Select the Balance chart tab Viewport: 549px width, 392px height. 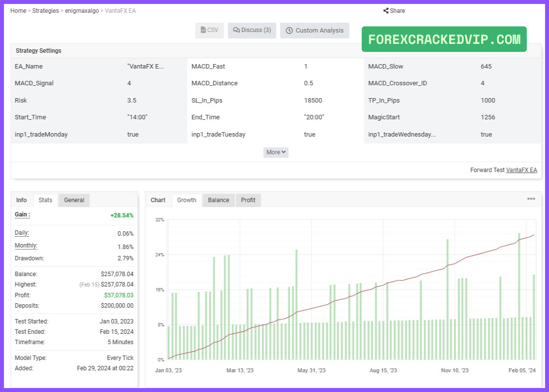219,200
